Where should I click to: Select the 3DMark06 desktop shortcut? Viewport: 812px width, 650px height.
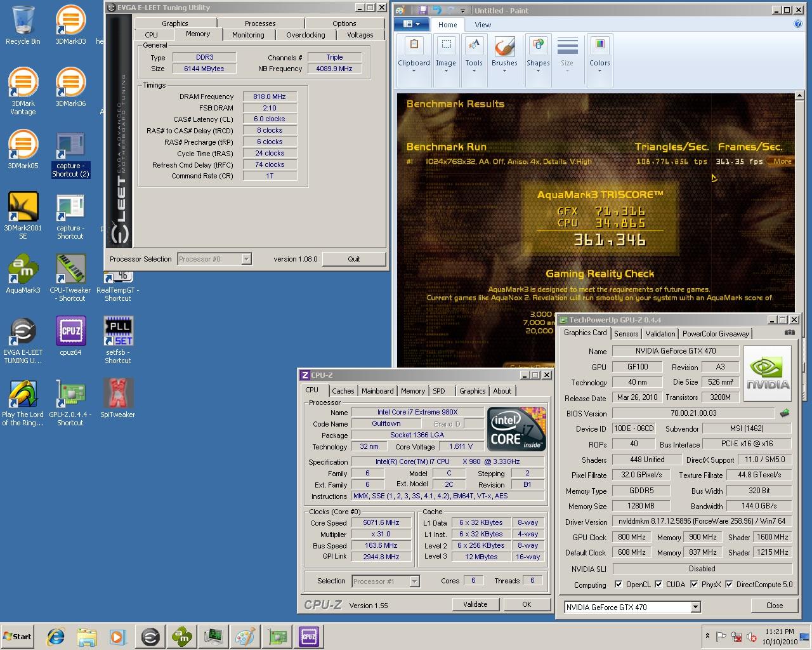click(70, 88)
